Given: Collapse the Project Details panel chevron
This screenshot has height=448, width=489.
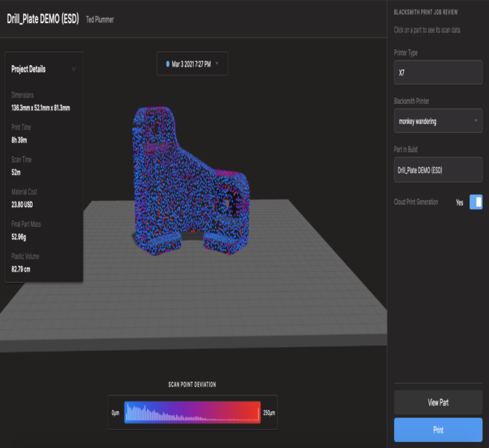Looking at the screenshot, I should pos(73,69).
